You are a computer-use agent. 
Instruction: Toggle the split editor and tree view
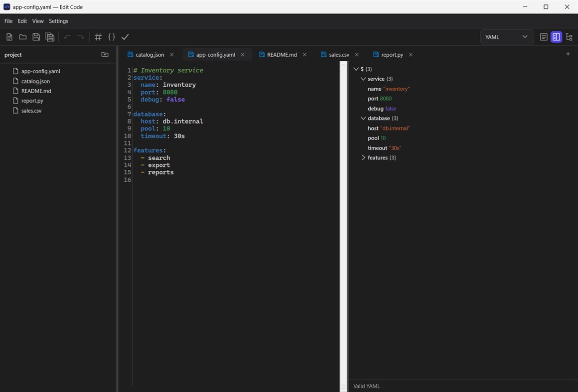556,37
